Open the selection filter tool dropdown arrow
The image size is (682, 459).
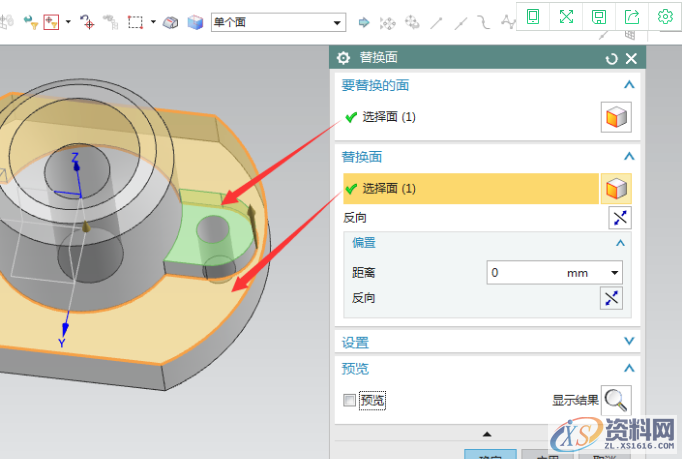[68, 21]
